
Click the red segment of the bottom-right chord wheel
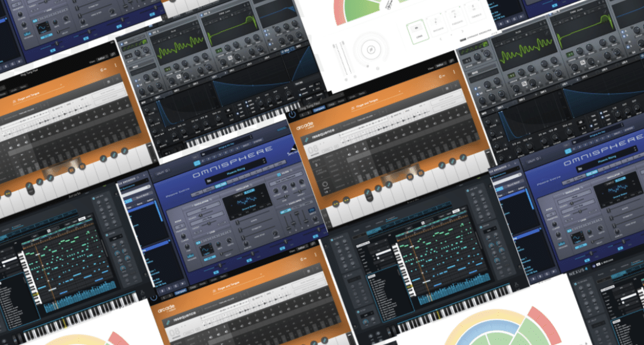click(x=544, y=324)
